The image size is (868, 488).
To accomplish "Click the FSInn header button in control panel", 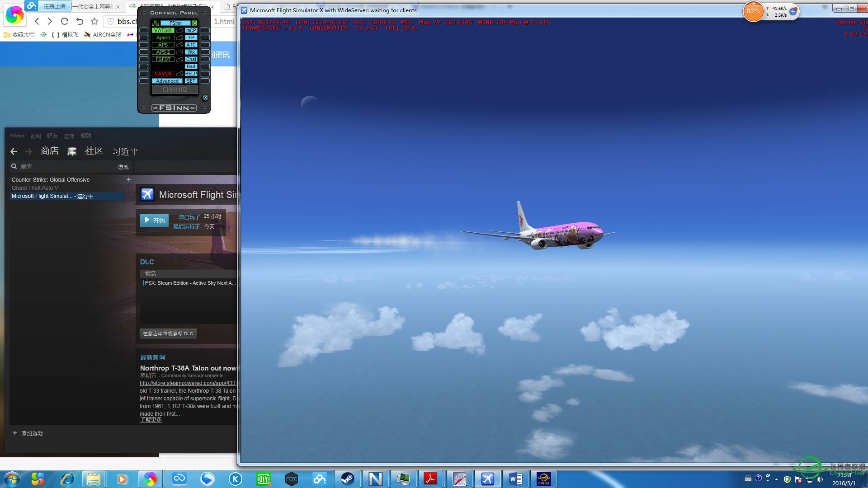I will [x=175, y=23].
